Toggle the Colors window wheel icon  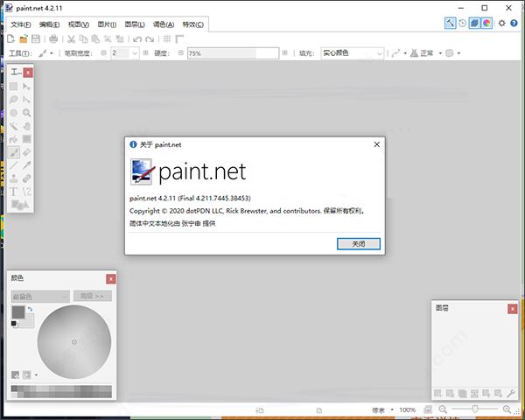486,23
